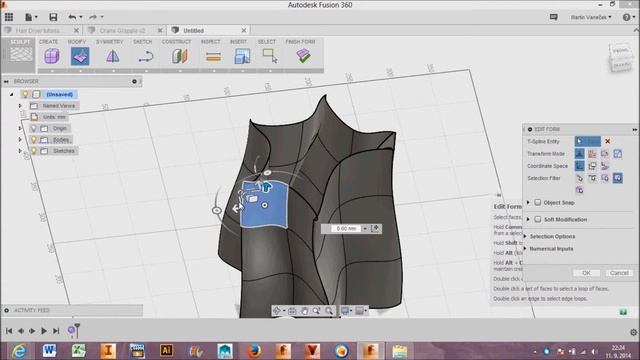
Task: Expand Numerical Inputs section
Action: point(525,249)
